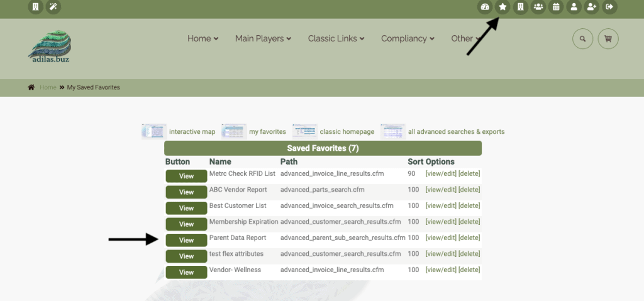This screenshot has width=644, height=301.
Task: Click path advanced_invoice_search_results.cfm
Action: click(x=337, y=205)
